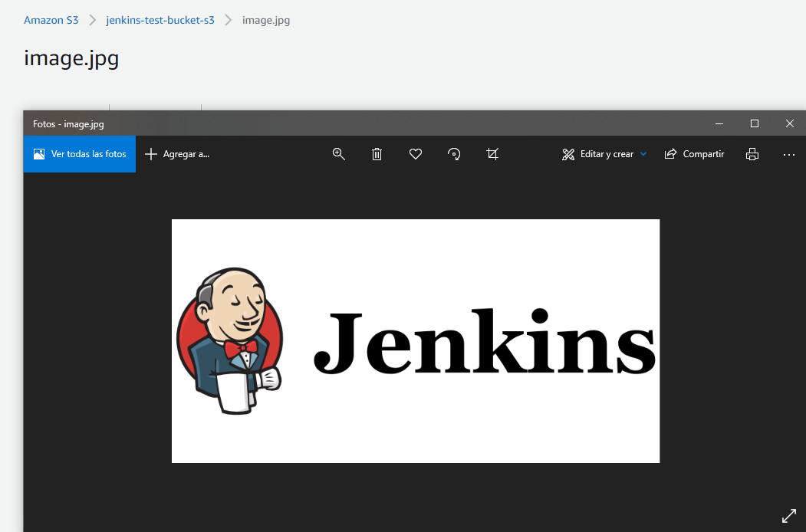This screenshot has width=806, height=532.
Task: Rotate the Jenkins image
Action: tap(453, 153)
